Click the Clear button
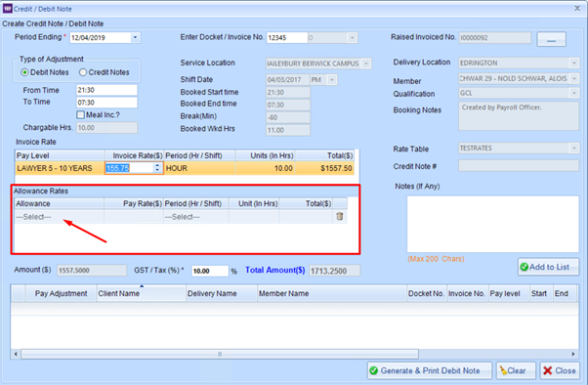The width and height of the screenshot is (588, 385). pyautogui.click(x=516, y=370)
